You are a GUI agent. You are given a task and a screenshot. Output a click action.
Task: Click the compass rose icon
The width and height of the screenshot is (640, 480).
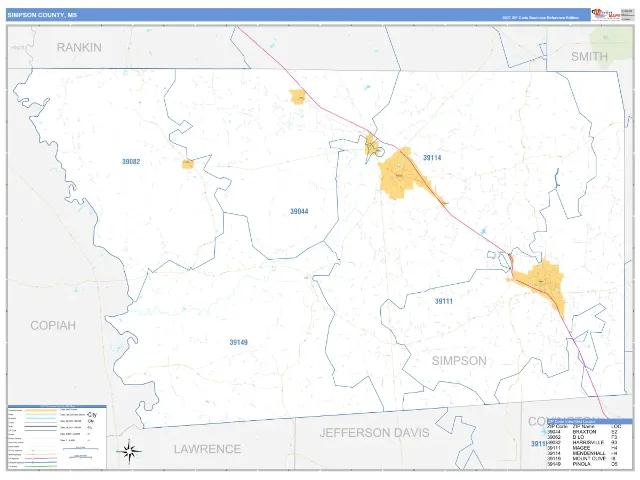click(129, 451)
